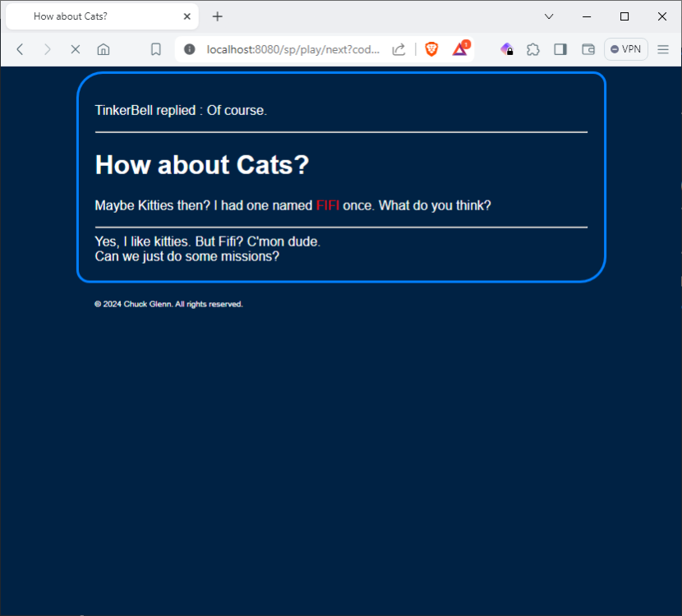This screenshot has height=616, width=682.
Task: Open the home page
Action: point(104,49)
